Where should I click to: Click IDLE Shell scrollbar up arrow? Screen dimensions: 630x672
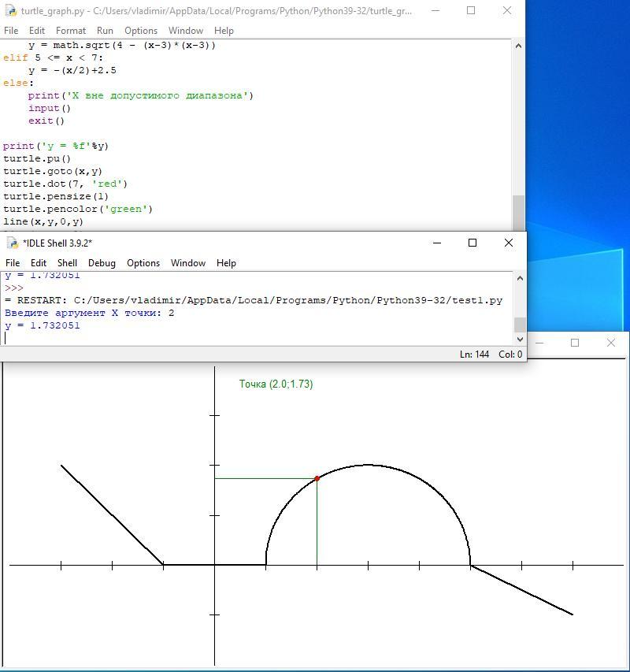[520, 278]
